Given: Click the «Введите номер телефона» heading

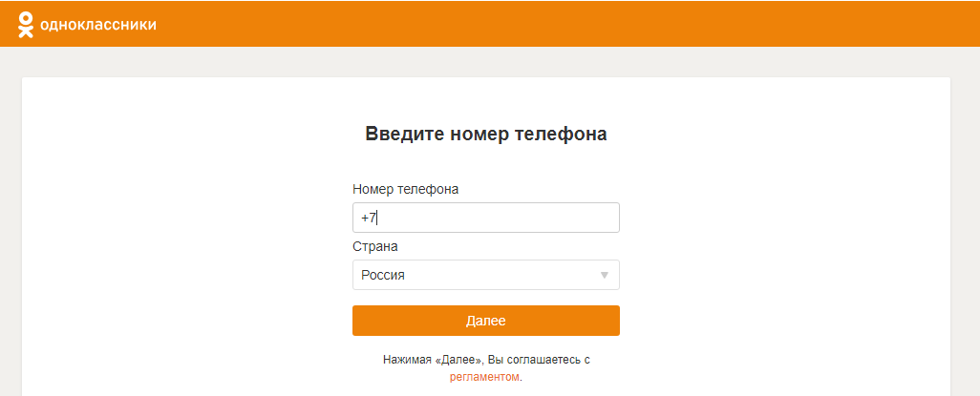Looking at the screenshot, I should (x=485, y=134).
